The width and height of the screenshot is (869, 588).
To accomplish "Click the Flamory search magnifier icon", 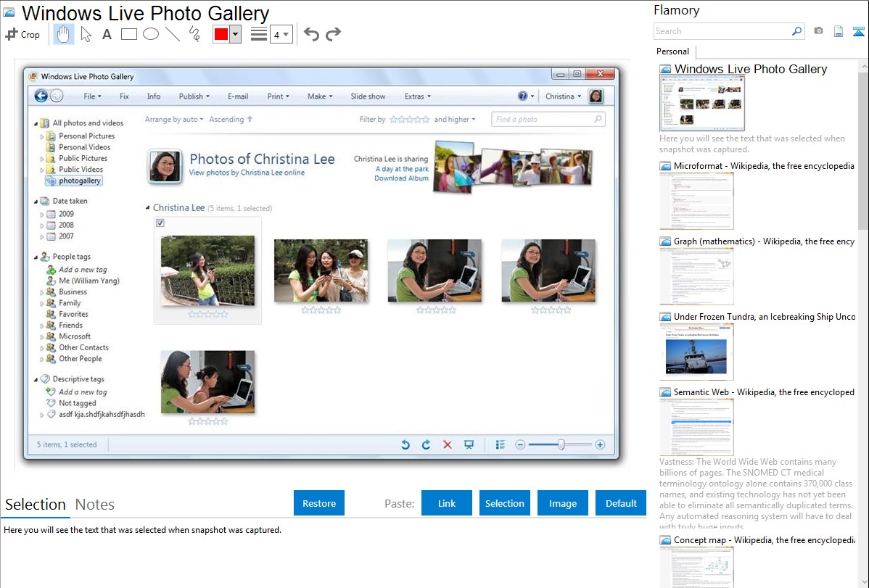I will pos(796,31).
